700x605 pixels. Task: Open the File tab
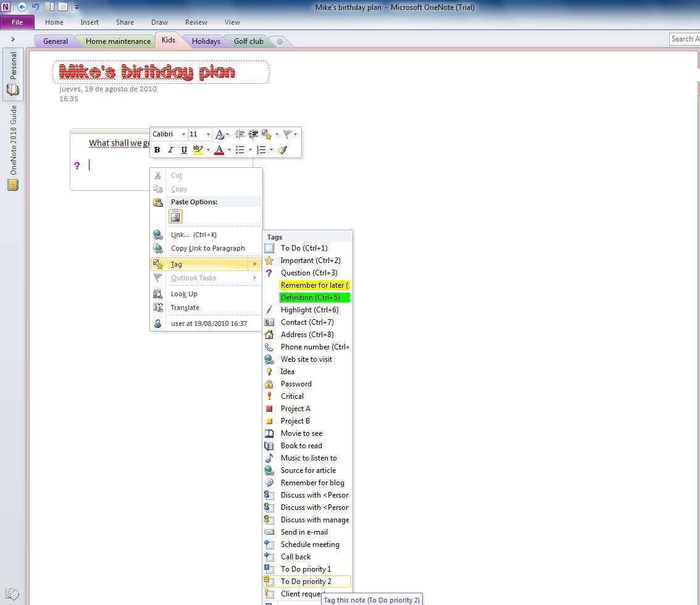(17, 22)
